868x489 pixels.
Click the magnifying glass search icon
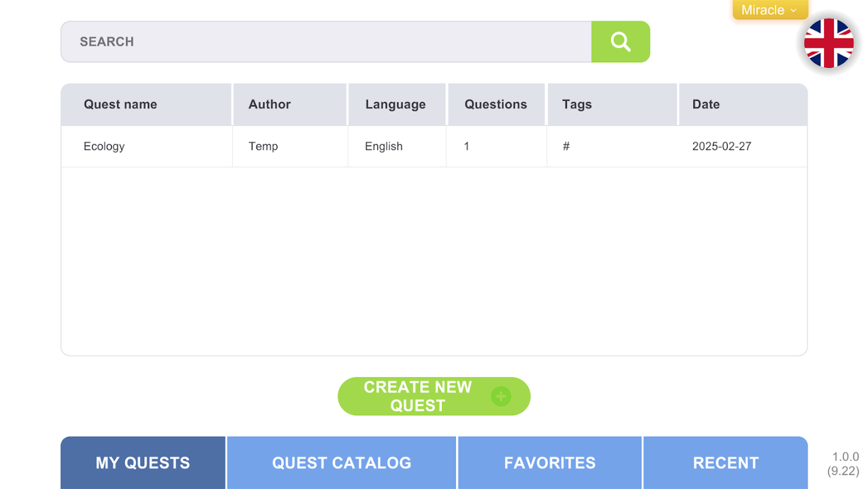[620, 42]
